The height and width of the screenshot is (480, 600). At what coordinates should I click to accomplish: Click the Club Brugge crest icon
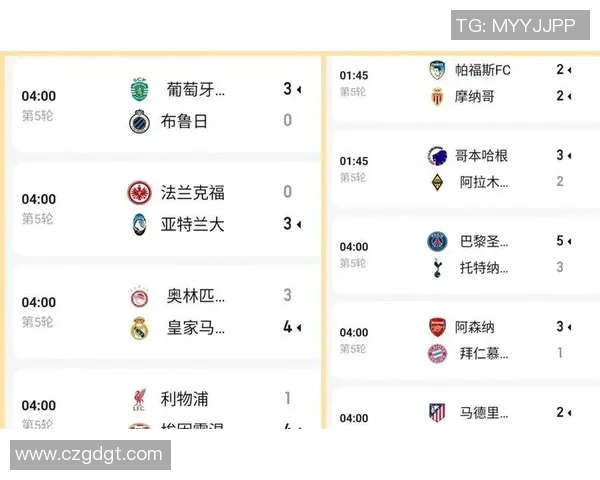pos(138,122)
